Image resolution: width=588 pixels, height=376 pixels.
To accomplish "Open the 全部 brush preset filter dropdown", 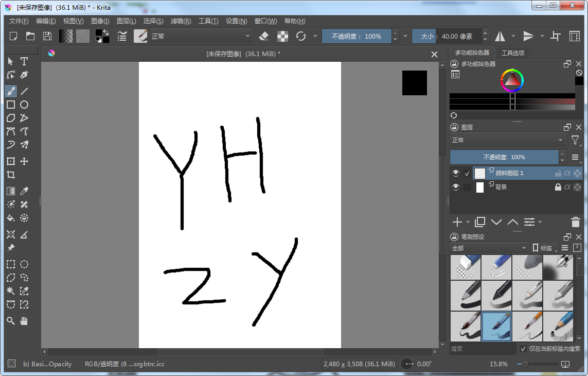I will point(488,248).
